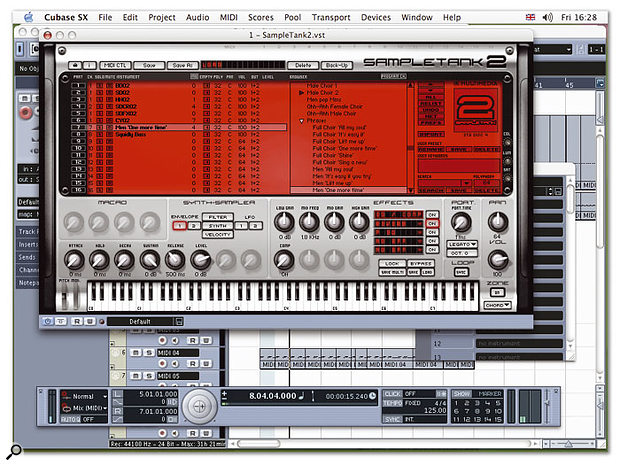Toggle solo on BD02 part row
The width and height of the screenshot is (620, 466).
click(x=100, y=85)
